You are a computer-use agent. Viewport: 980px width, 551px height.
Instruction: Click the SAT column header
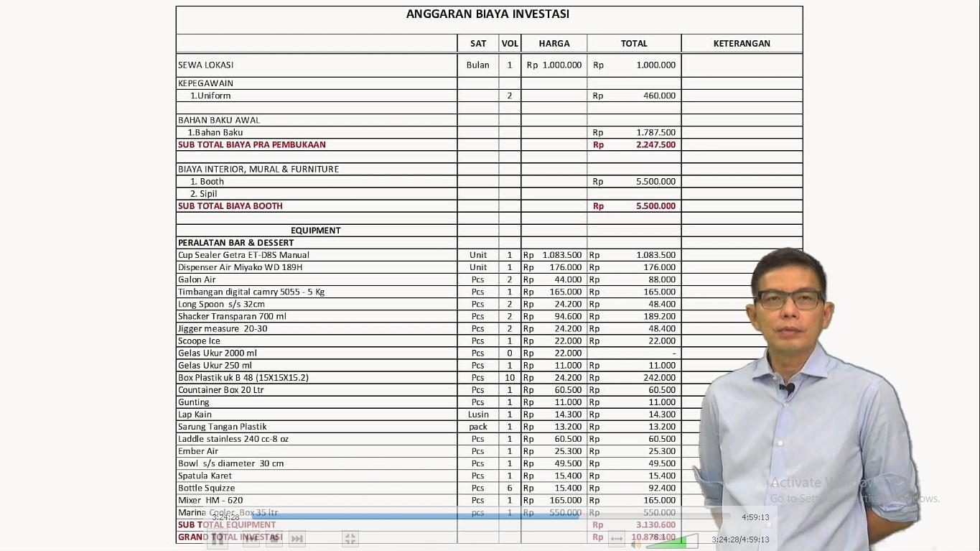[478, 44]
